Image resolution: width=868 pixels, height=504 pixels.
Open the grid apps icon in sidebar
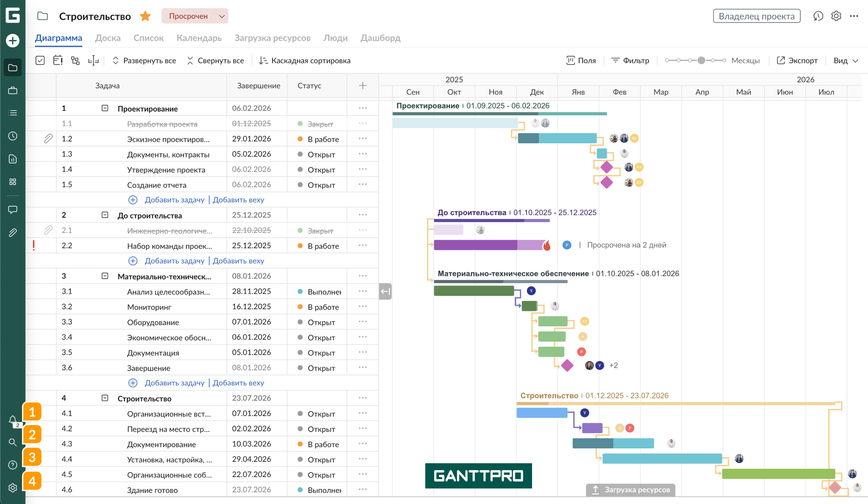point(13,182)
